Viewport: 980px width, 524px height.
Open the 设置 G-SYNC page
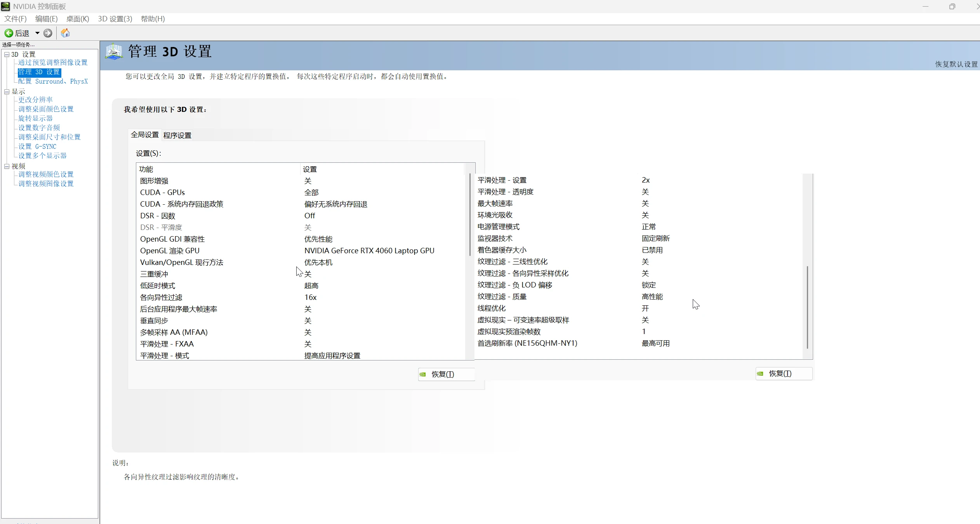coord(37,146)
